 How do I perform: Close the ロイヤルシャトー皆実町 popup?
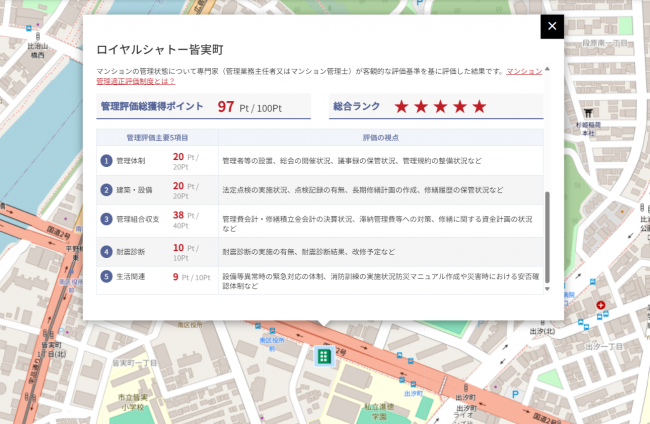click(552, 27)
